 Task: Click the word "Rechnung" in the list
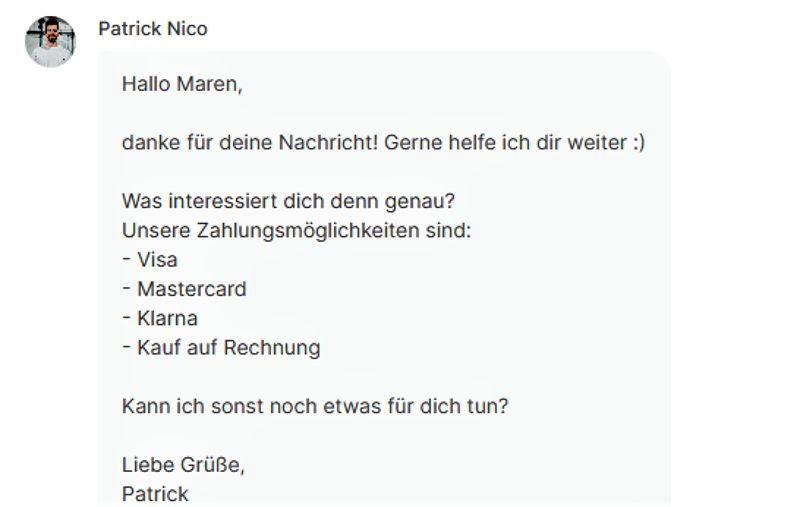coord(272,348)
